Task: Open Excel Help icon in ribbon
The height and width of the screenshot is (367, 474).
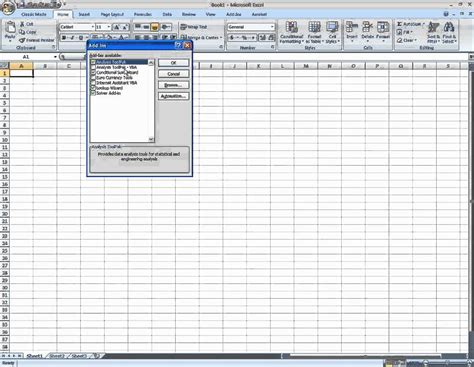Action: tap(446, 14)
